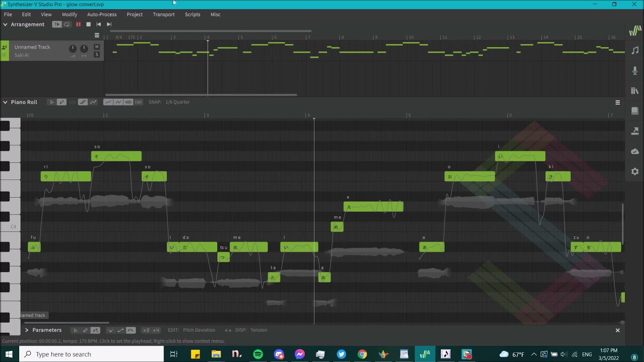Open the File menu
The height and width of the screenshot is (362, 644).
click(x=8, y=15)
